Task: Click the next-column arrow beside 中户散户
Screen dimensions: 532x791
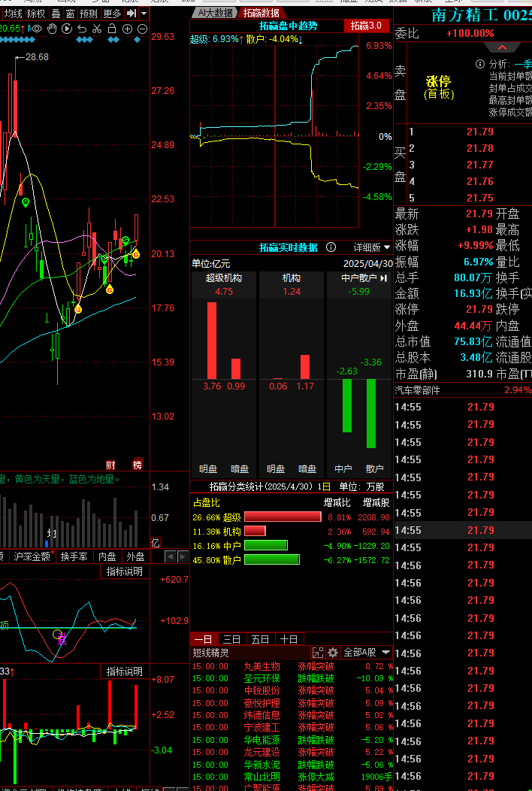Action: tap(384, 278)
